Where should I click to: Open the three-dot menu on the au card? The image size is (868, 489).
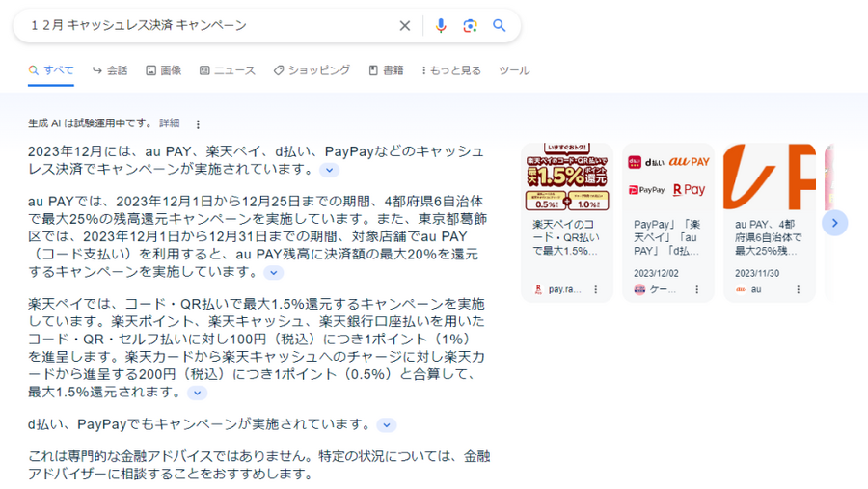click(x=799, y=289)
